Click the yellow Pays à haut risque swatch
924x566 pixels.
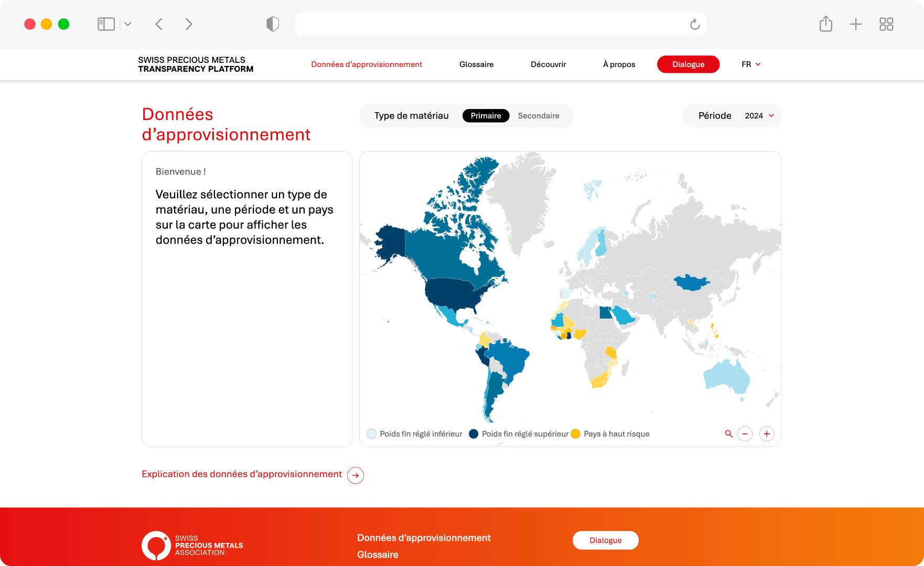tap(575, 434)
